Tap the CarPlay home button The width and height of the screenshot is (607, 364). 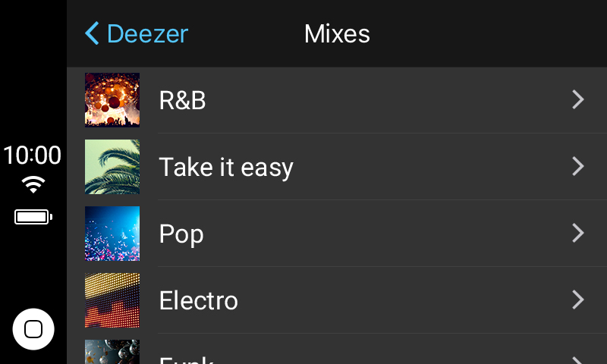(33, 329)
